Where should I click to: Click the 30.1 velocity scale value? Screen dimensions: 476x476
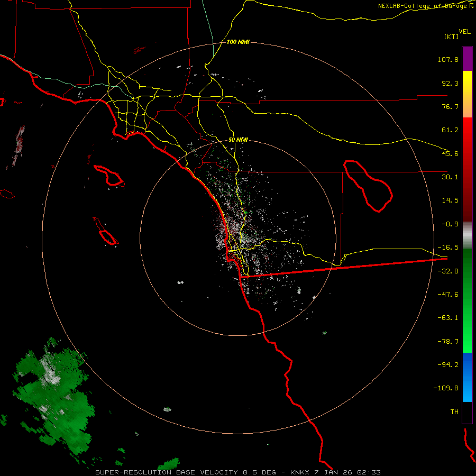(x=450, y=177)
